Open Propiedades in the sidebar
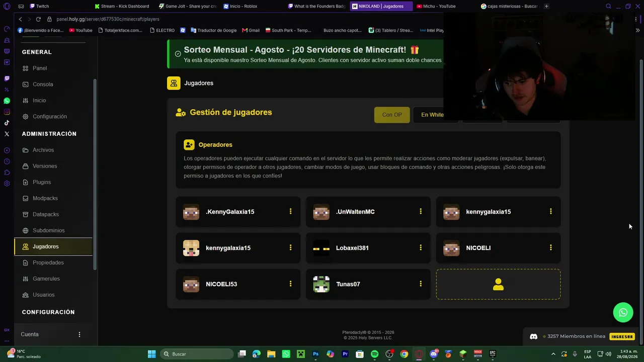Screen dimensions: 644x362 pyautogui.click(x=48, y=262)
